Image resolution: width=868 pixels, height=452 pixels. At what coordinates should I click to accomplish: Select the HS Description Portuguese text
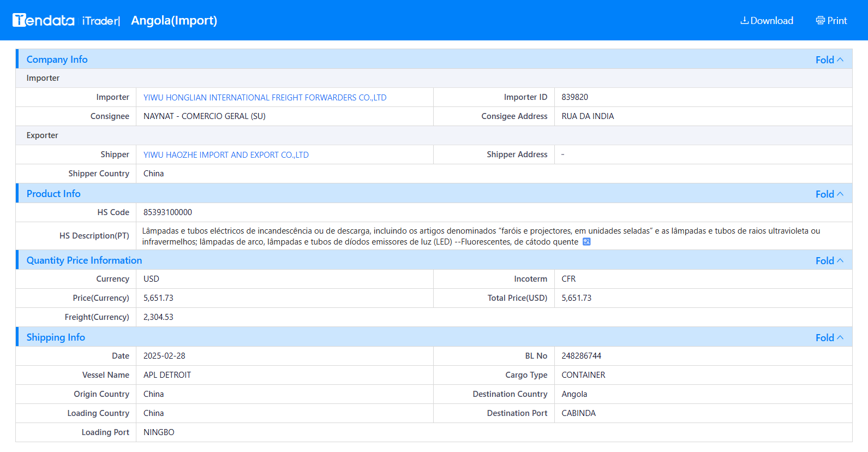pyautogui.click(x=481, y=236)
